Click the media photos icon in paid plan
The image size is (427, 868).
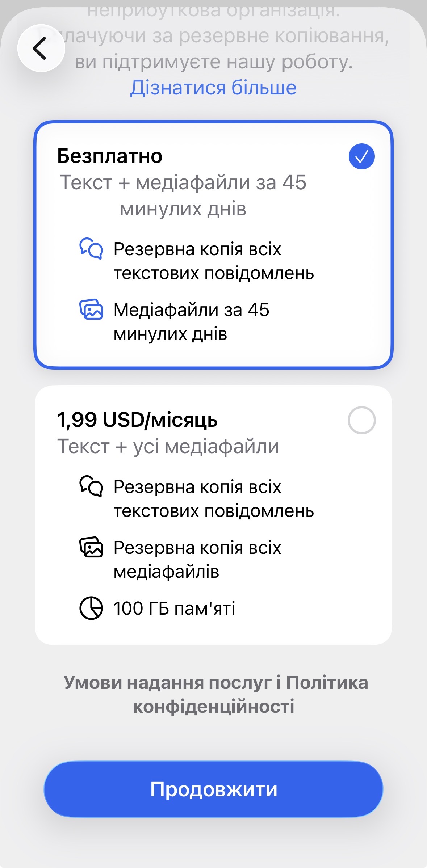click(x=91, y=547)
